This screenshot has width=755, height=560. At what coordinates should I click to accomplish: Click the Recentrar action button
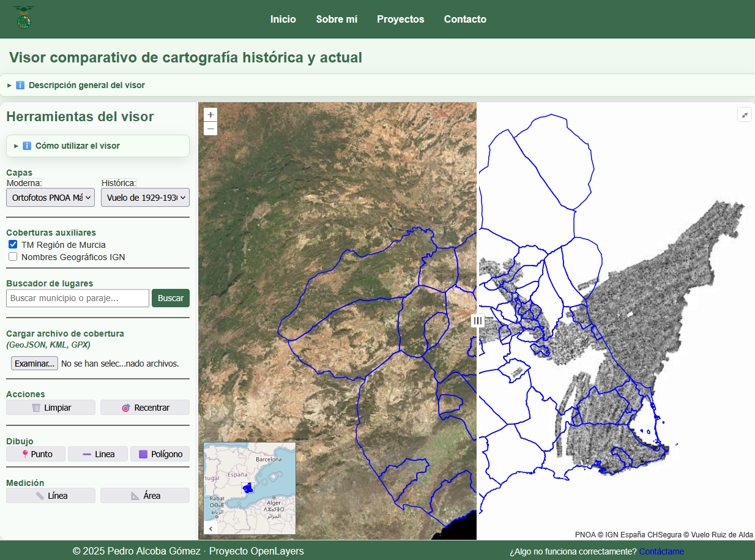[145, 408]
